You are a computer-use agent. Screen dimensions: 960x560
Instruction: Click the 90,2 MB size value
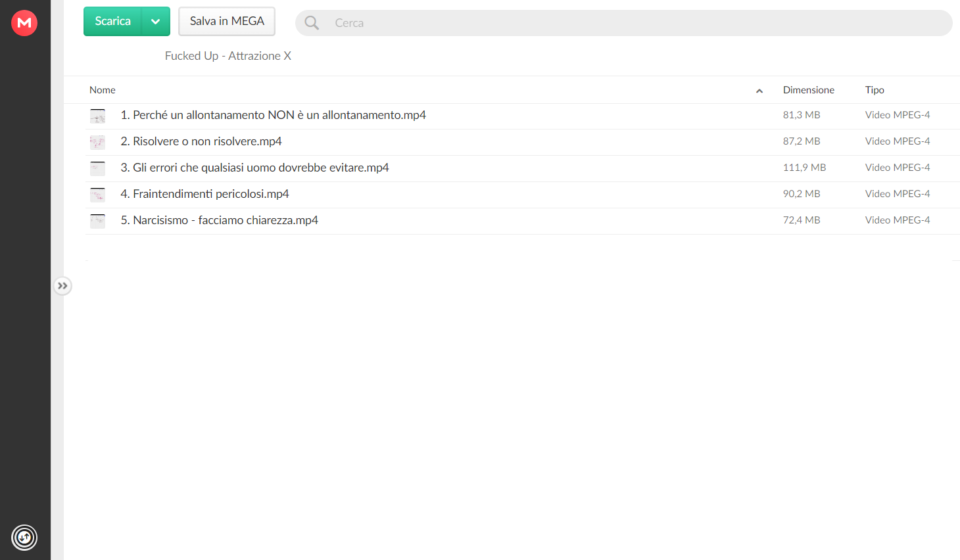[802, 194]
